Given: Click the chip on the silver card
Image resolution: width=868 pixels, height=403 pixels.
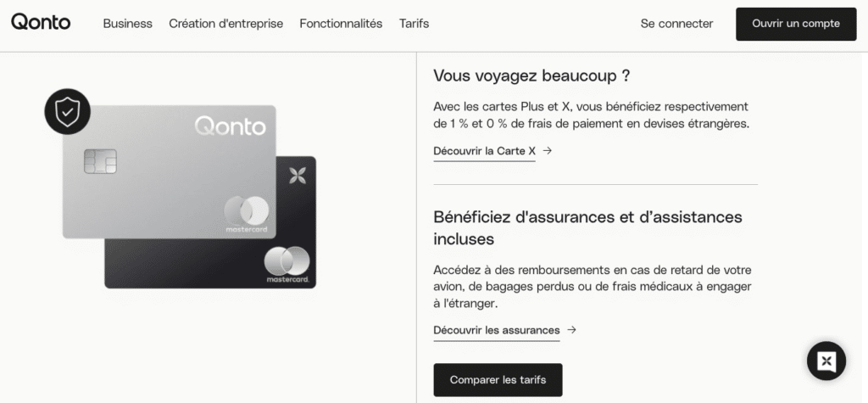Looking at the screenshot, I should pyautogui.click(x=100, y=161).
